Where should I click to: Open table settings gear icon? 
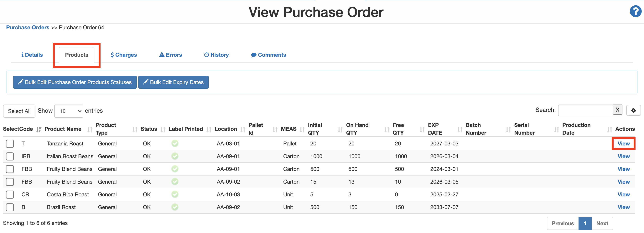633,110
